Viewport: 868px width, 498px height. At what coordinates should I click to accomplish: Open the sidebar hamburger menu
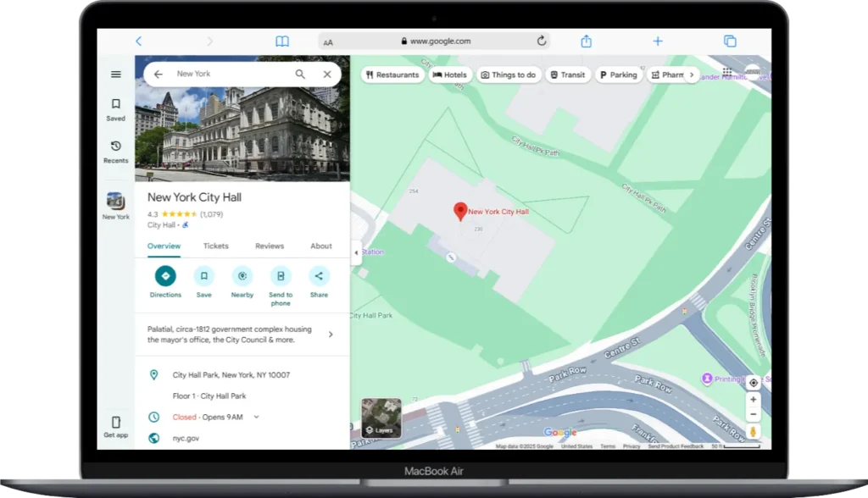(115, 74)
